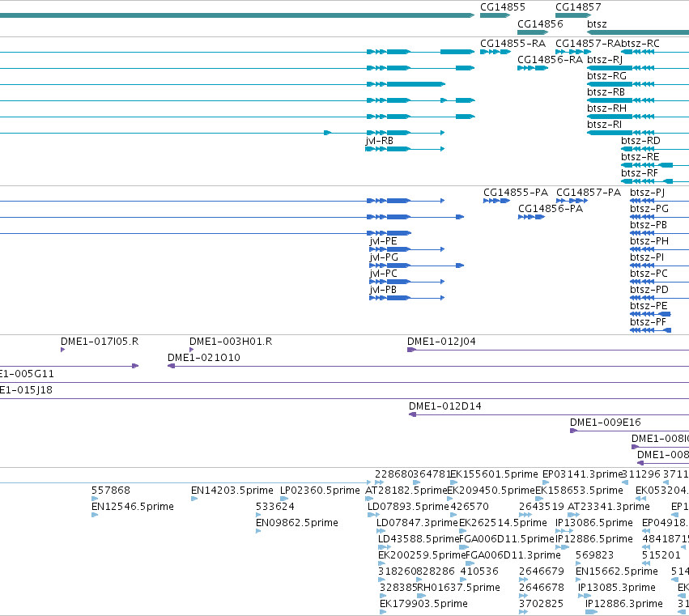Click the DME1-009E16 clone label

(x=606, y=423)
